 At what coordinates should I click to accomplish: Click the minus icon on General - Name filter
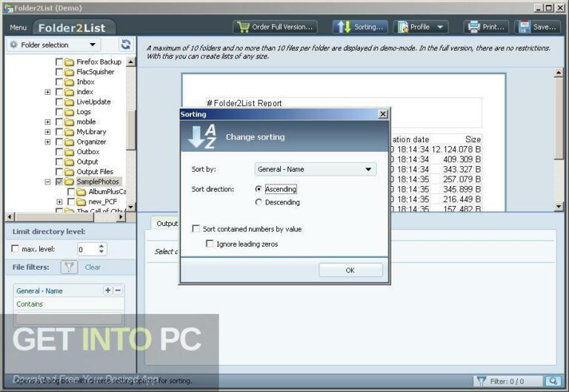(x=118, y=290)
